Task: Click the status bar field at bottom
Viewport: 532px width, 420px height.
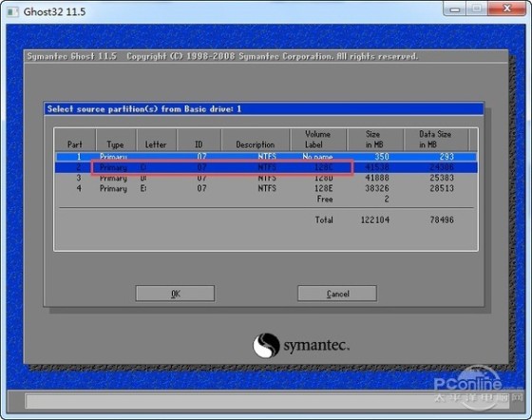Action: click(267, 401)
